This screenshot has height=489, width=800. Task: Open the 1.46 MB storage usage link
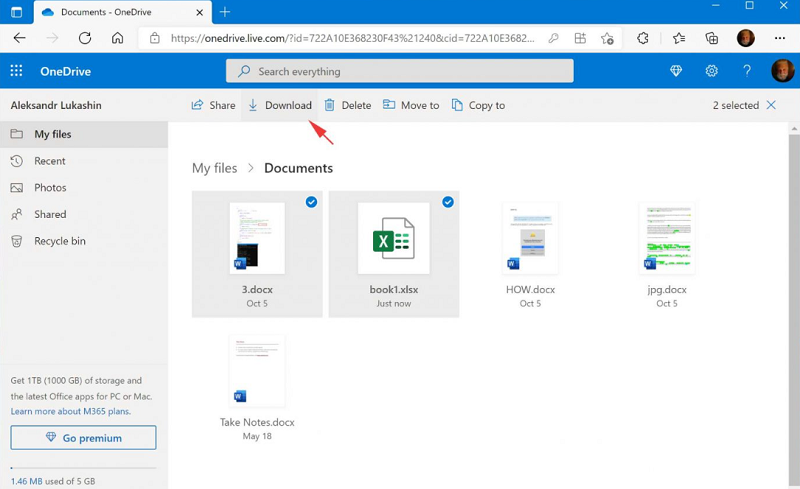coord(27,481)
